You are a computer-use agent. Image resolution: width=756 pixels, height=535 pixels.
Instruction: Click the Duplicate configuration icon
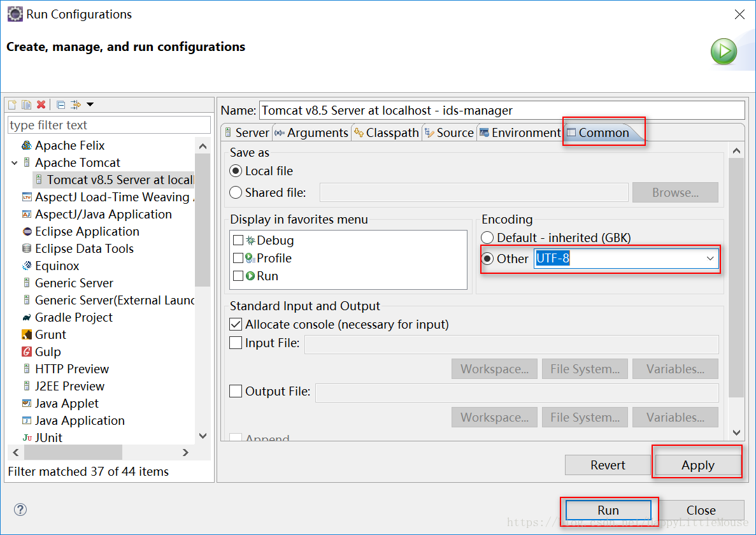tap(27, 104)
